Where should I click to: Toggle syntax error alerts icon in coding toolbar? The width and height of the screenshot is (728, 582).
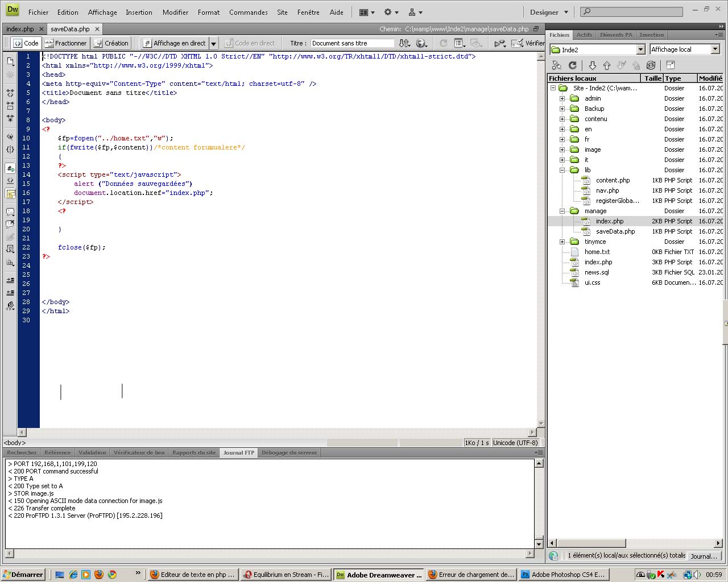(x=10, y=194)
